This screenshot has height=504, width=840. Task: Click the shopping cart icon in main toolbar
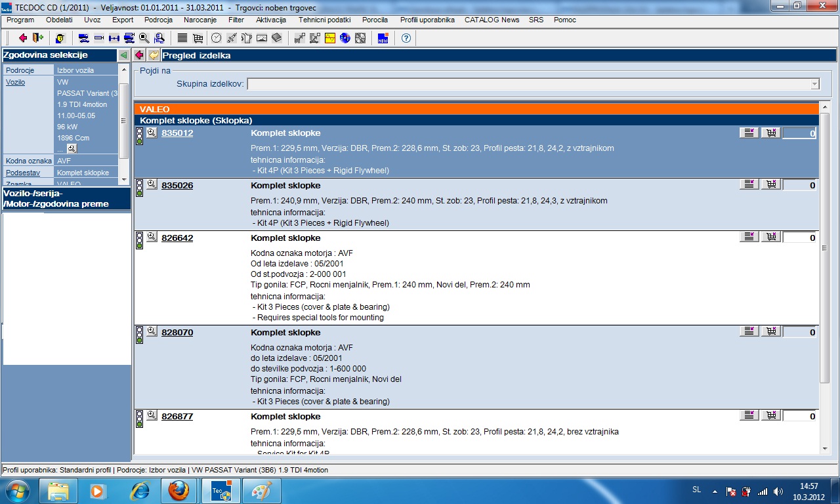198,38
